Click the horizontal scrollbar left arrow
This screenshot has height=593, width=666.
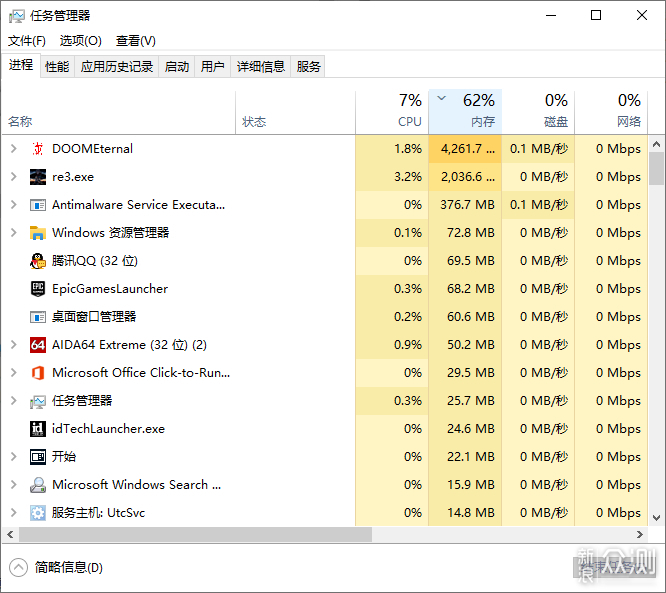10,534
